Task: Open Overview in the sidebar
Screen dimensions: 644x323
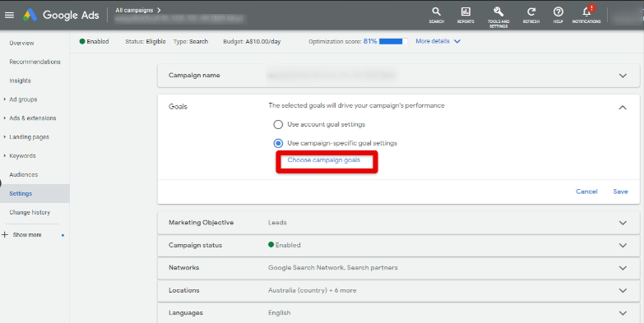Action: (21, 43)
